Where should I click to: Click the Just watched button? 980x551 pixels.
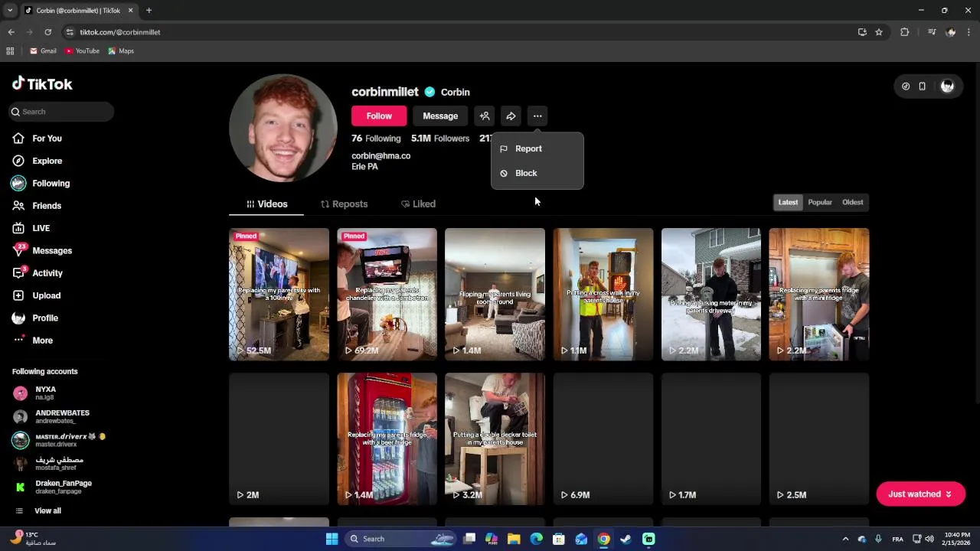tap(920, 494)
